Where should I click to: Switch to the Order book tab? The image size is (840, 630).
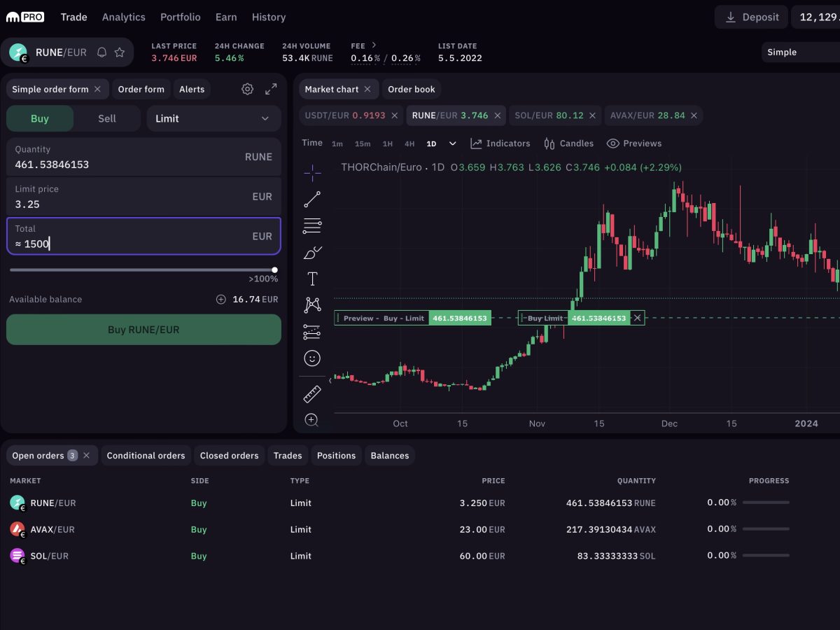412,89
